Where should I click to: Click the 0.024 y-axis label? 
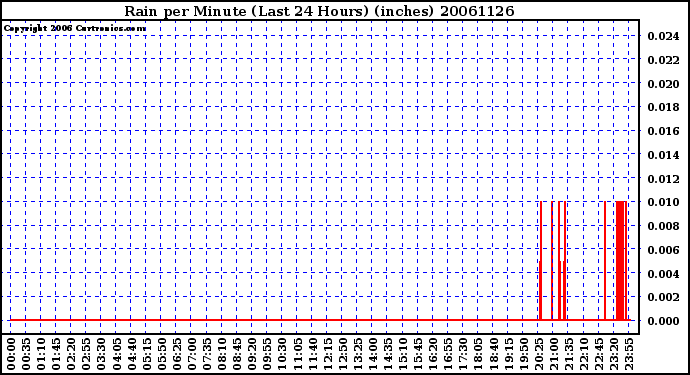[x=663, y=36]
